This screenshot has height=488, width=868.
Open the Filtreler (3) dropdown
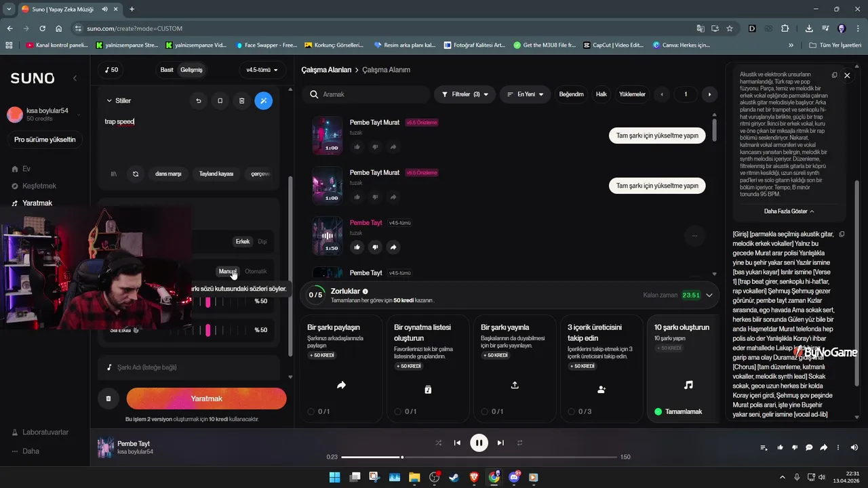tap(465, 94)
